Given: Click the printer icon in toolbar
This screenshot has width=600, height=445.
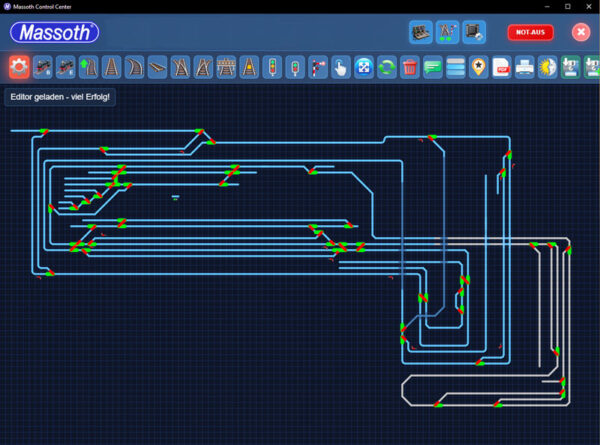Looking at the screenshot, I should (x=524, y=67).
